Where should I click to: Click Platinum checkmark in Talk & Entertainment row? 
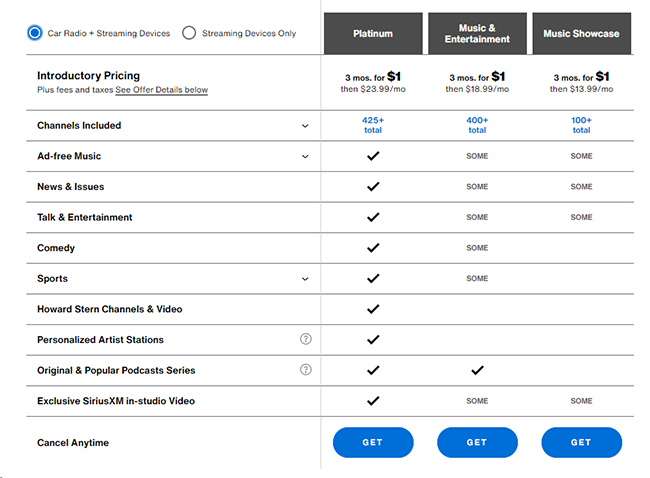[x=373, y=217]
